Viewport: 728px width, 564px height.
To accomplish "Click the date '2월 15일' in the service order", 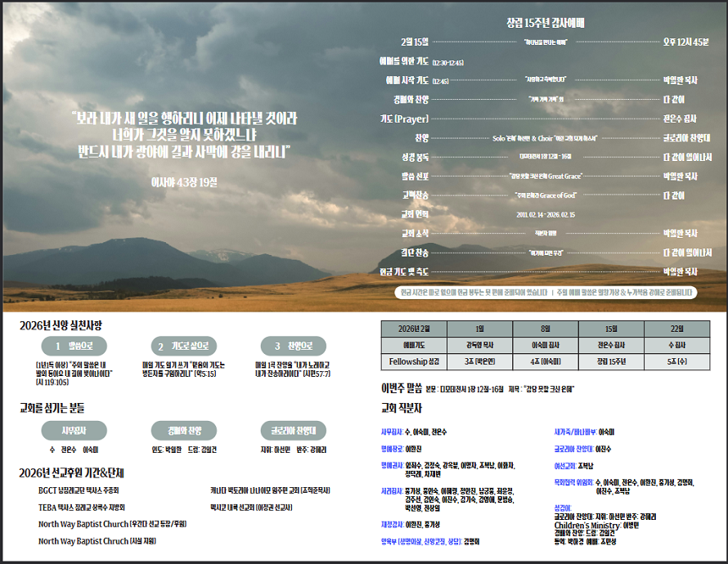I will pyautogui.click(x=415, y=42).
